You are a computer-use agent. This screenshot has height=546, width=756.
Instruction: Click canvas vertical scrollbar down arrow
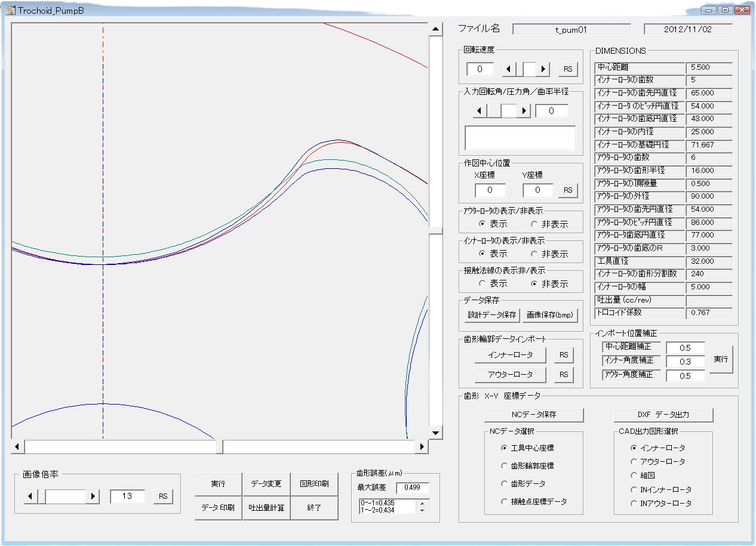pyautogui.click(x=435, y=433)
